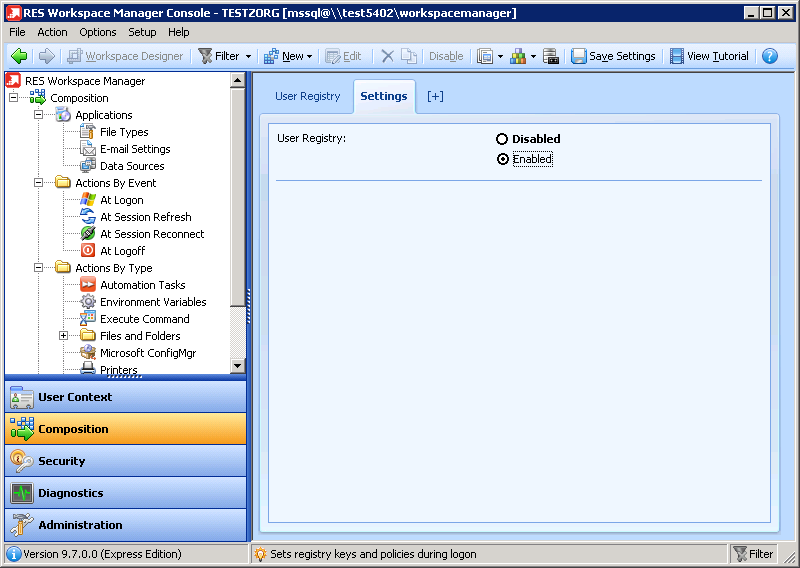Click the Edit toolbar button

(343, 56)
